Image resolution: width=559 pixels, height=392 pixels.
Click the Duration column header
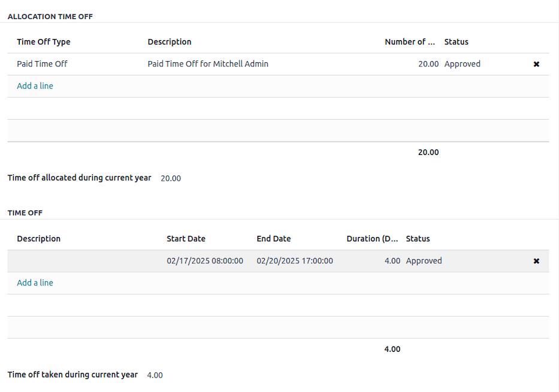[372, 239]
